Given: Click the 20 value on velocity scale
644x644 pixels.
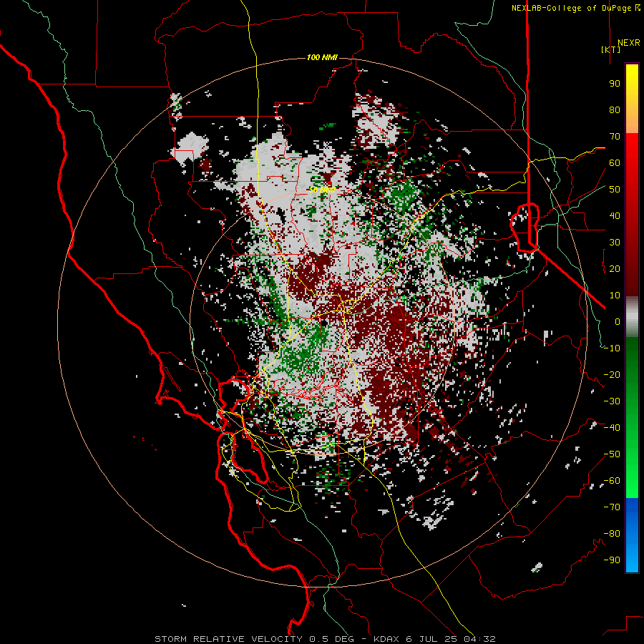Looking at the screenshot, I should tap(615, 269).
